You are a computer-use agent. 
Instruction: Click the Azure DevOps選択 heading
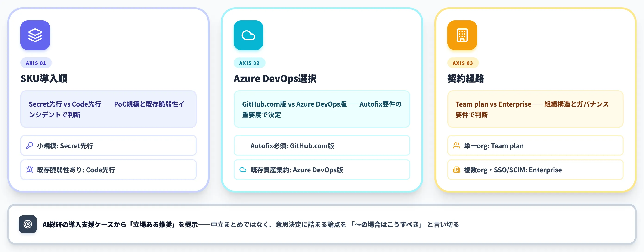(x=275, y=79)
